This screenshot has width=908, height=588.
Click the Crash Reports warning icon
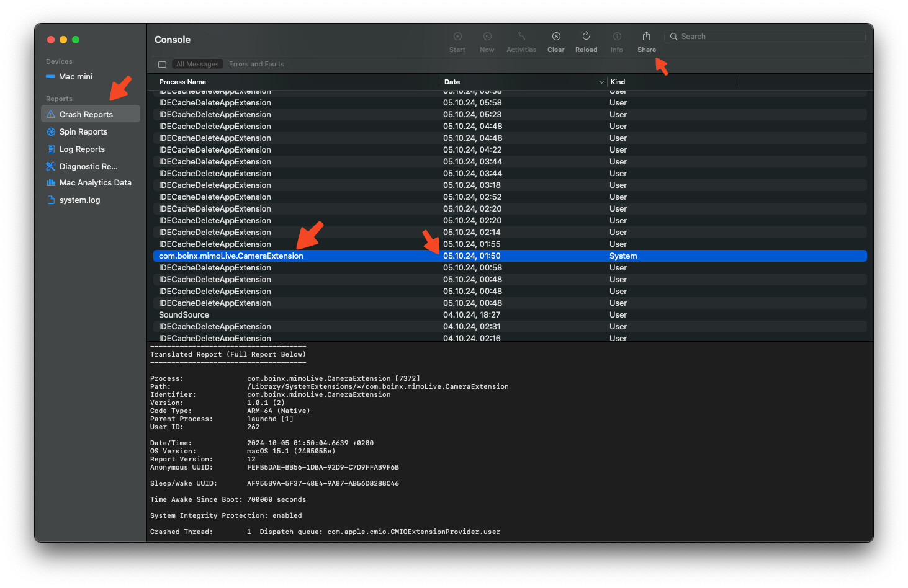click(51, 115)
